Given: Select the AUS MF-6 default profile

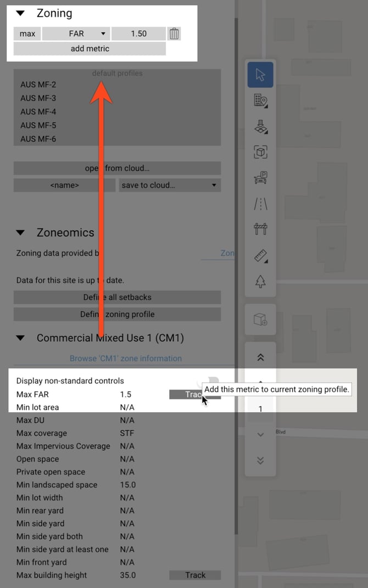Looking at the screenshot, I should pos(38,139).
